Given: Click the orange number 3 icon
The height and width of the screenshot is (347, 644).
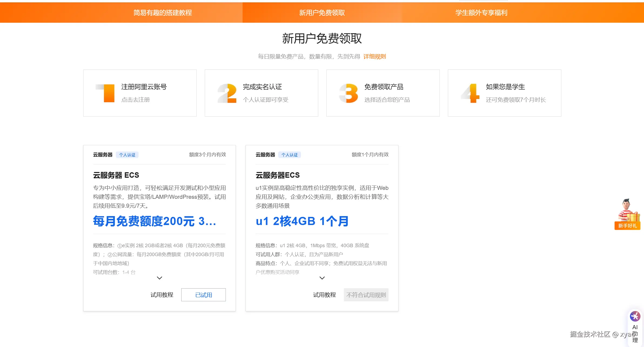Looking at the screenshot, I should point(349,93).
